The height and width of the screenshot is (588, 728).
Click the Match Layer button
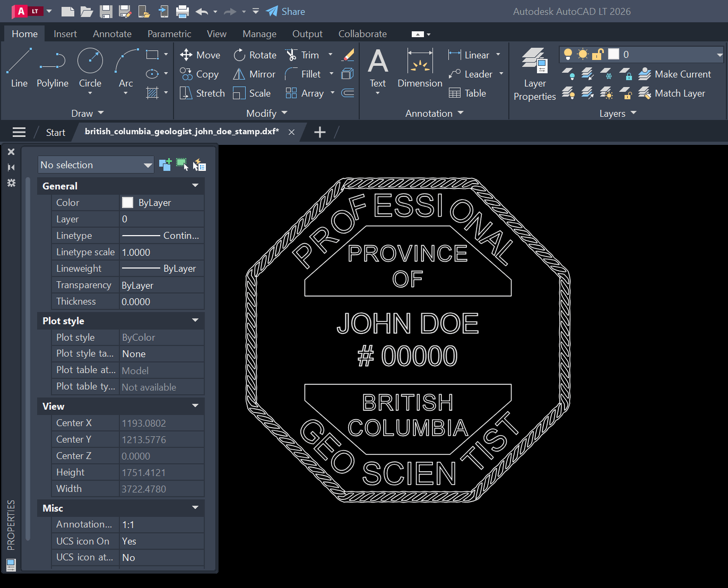coord(672,93)
